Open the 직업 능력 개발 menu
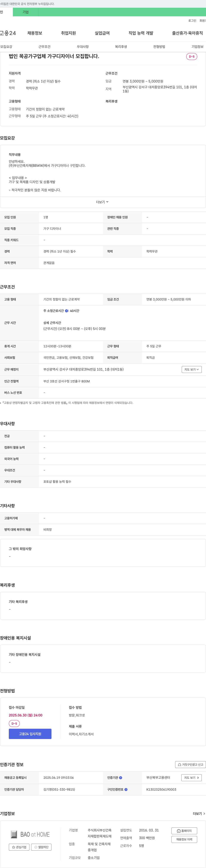206x868 pixels. [x=141, y=33]
